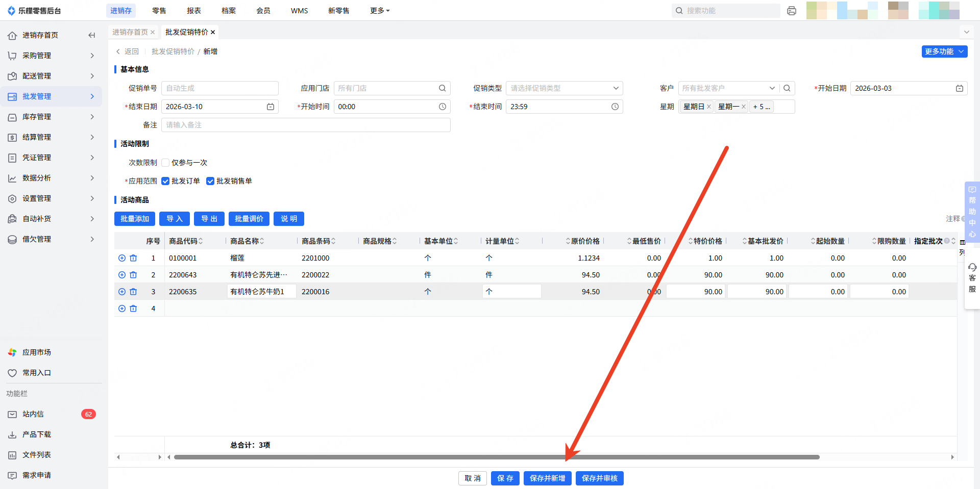
Task: Add row after item 2200643 plus icon
Action: (x=122, y=275)
